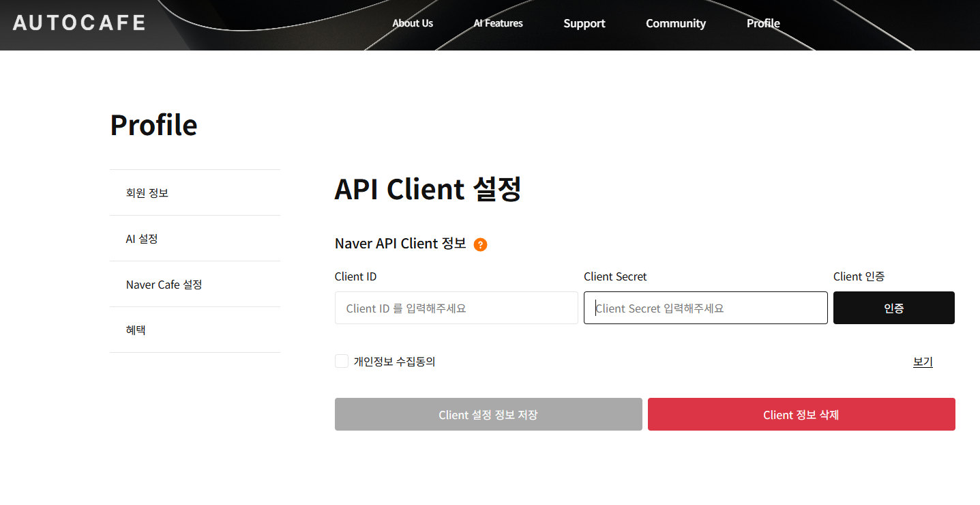The width and height of the screenshot is (980, 505).
Task: Go to the Support menu
Action: 584,23
